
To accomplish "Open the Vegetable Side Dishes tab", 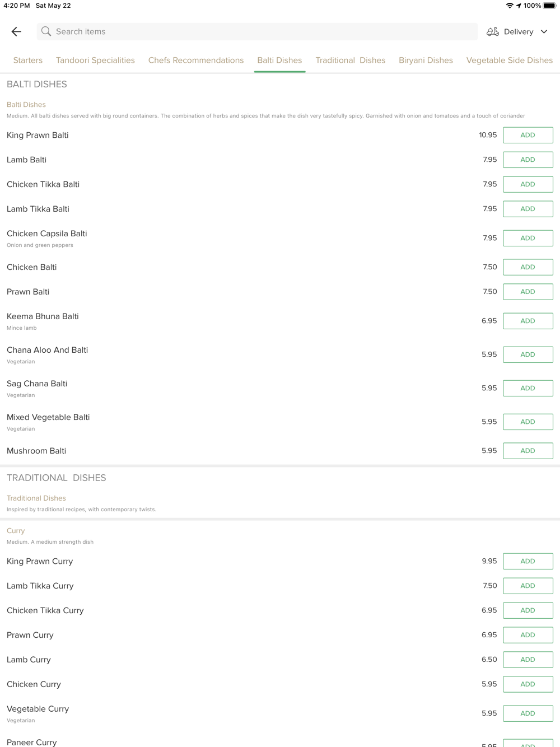I will [510, 60].
